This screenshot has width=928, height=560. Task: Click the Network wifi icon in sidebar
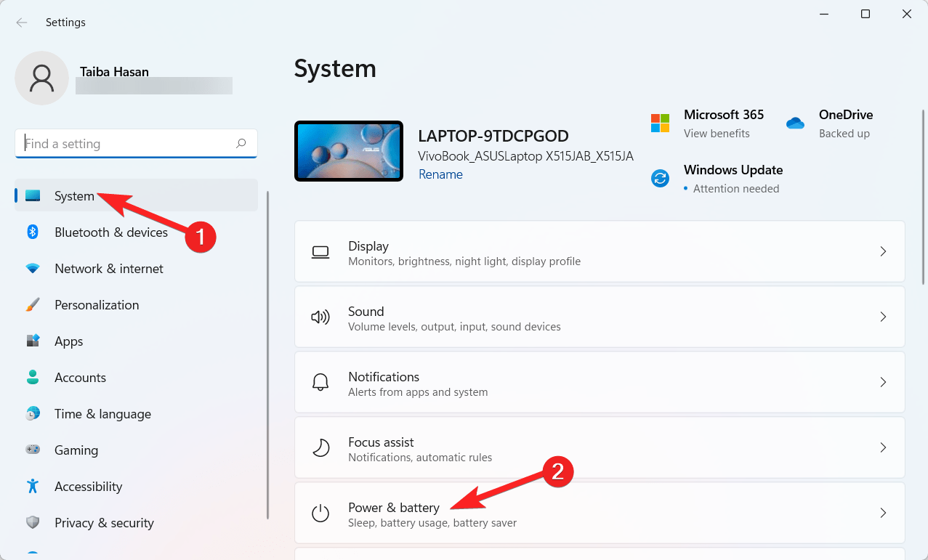(x=33, y=268)
